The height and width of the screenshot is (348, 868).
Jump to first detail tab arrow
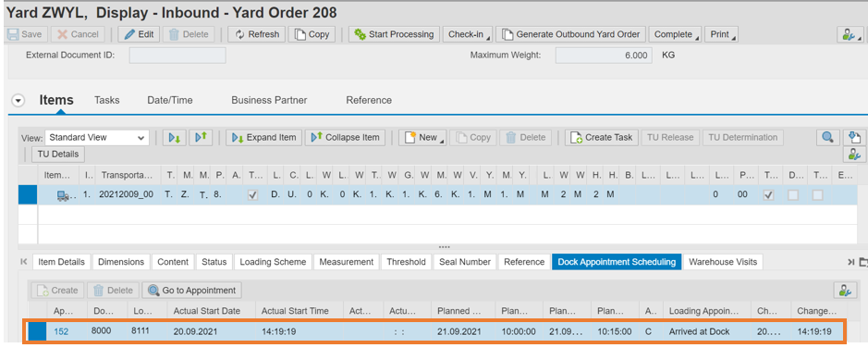[x=24, y=262]
